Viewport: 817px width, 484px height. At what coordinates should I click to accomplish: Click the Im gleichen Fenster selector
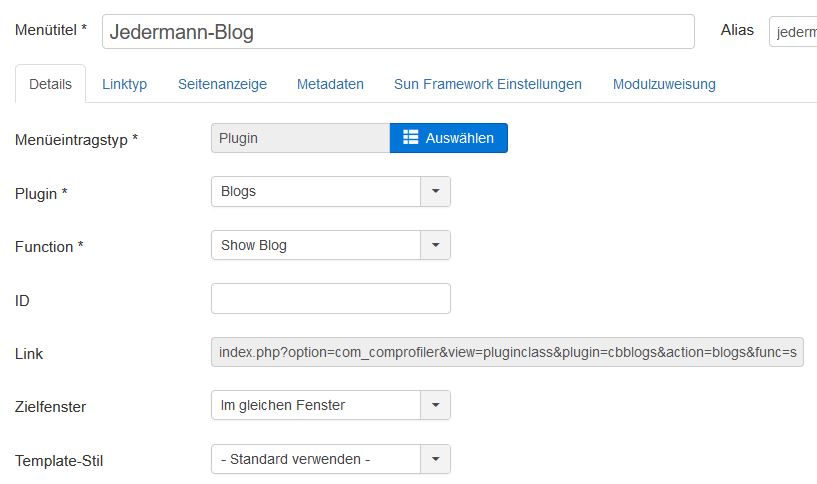coord(331,405)
